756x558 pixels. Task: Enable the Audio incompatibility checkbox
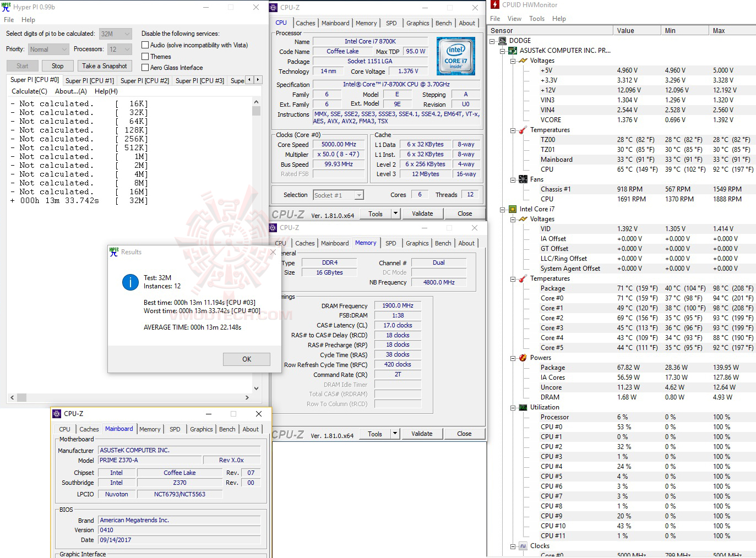pyautogui.click(x=145, y=45)
